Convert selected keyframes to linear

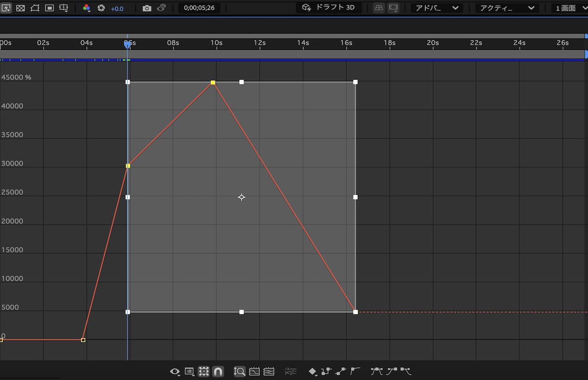pyautogui.click(x=341, y=372)
